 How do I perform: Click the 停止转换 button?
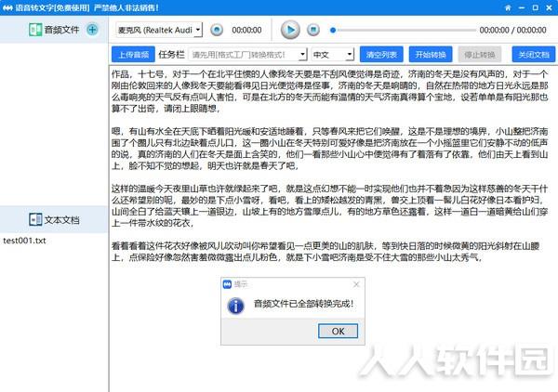click(480, 55)
